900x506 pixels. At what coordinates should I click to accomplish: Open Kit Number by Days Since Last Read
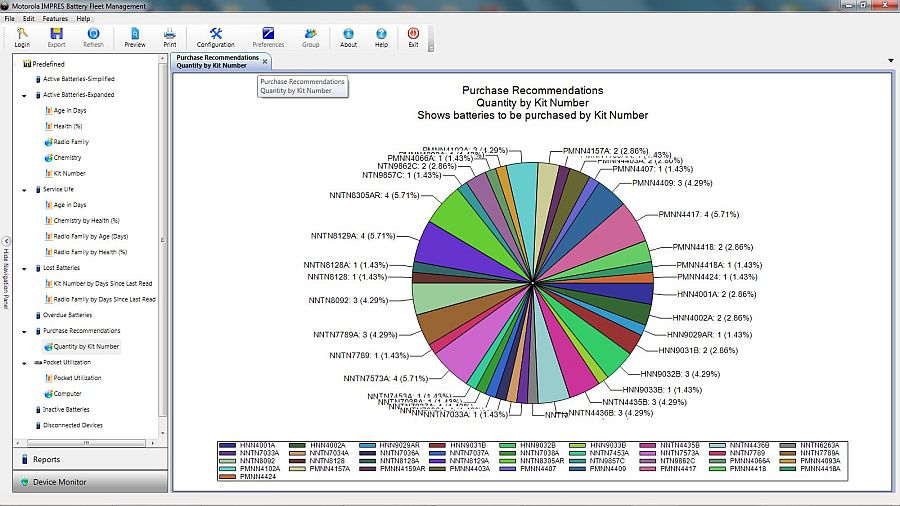(x=98, y=283)
